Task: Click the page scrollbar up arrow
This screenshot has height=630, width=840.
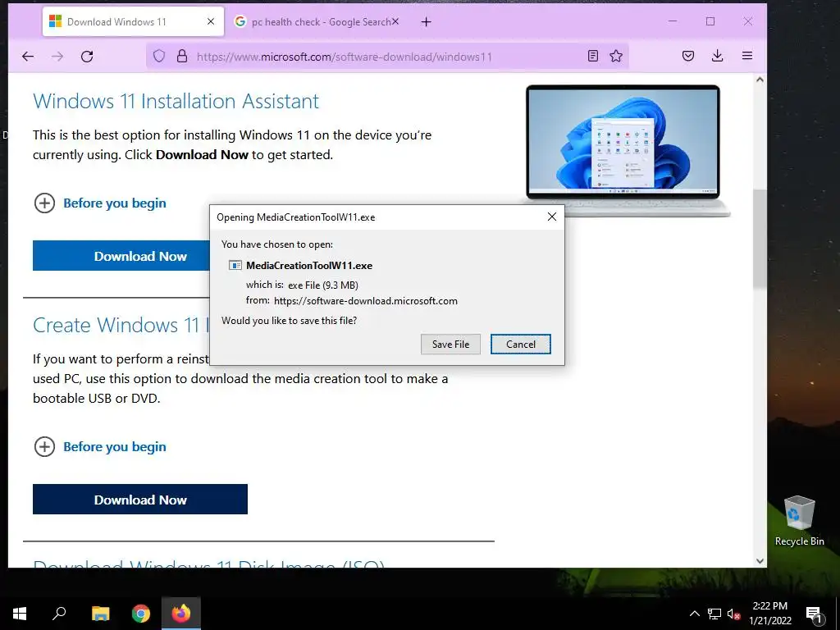Action: coord(760,80)
